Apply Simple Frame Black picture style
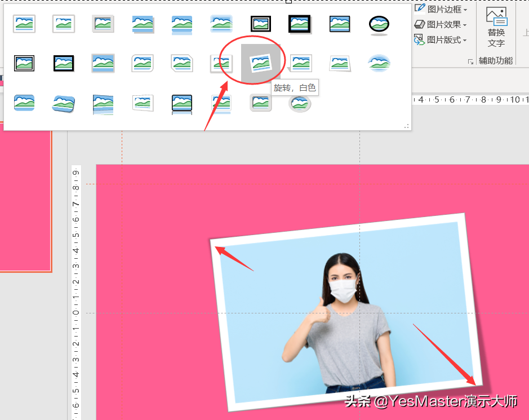Viewport: 529px width, 420px height. [x=340, y=24]
